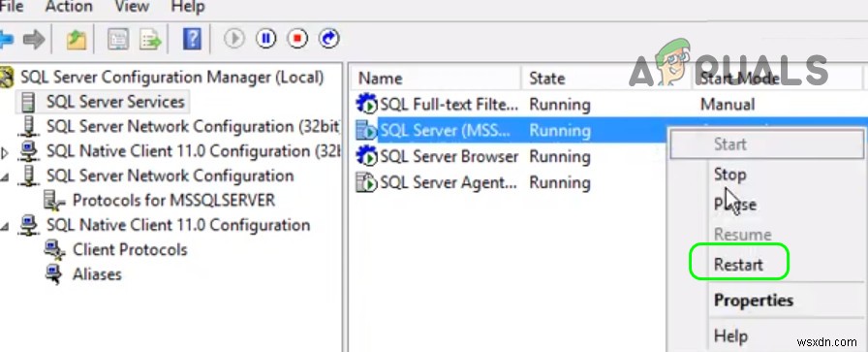The image size is (868, 352).
Task: Open the File menu
Action: coord(11,7)
